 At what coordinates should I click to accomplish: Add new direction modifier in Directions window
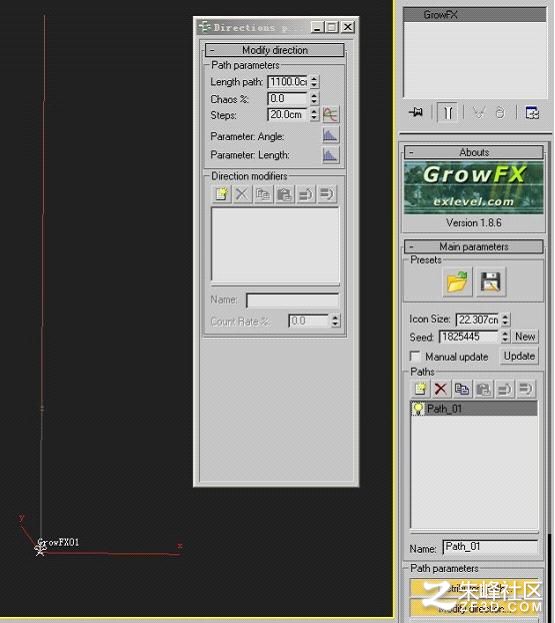pyautogui.click(x=221, y=194)
